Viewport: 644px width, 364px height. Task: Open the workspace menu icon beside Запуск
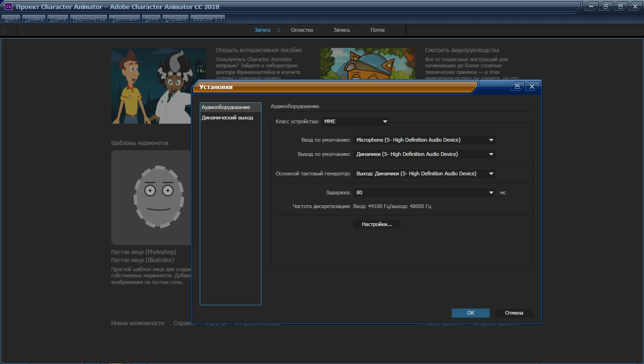[x=278, y=30]
